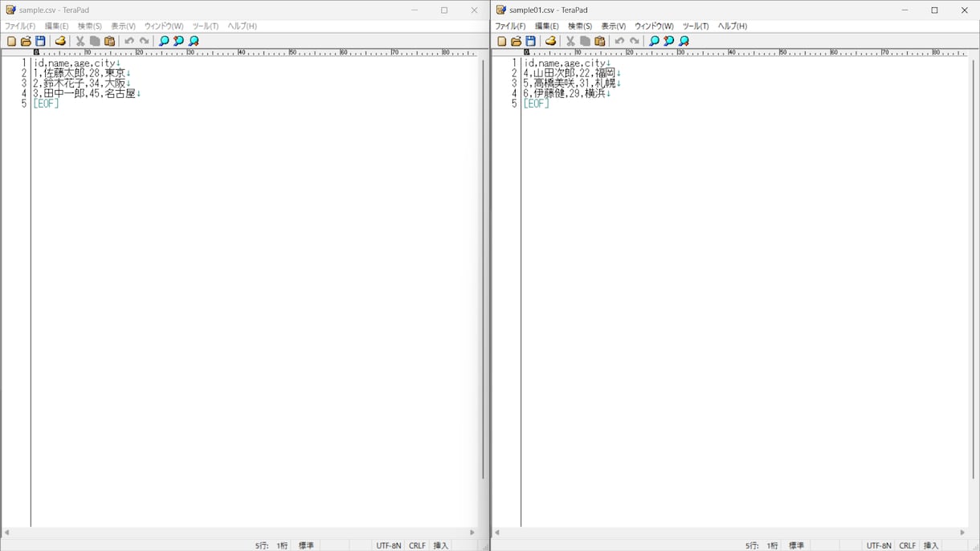Click the Open file icon in sample01.csv window
Screen dimensions: 980x551
[x=516, y=41]
